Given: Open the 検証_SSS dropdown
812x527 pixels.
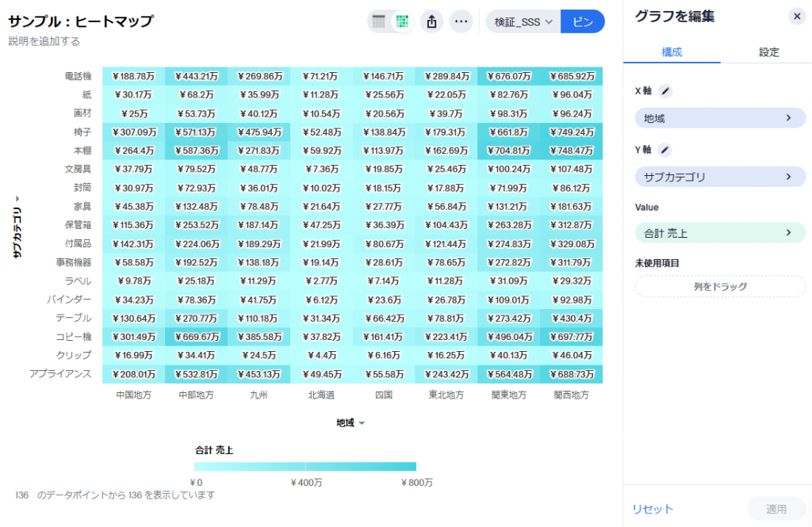Looking at the screenshot, I should 519,21.
